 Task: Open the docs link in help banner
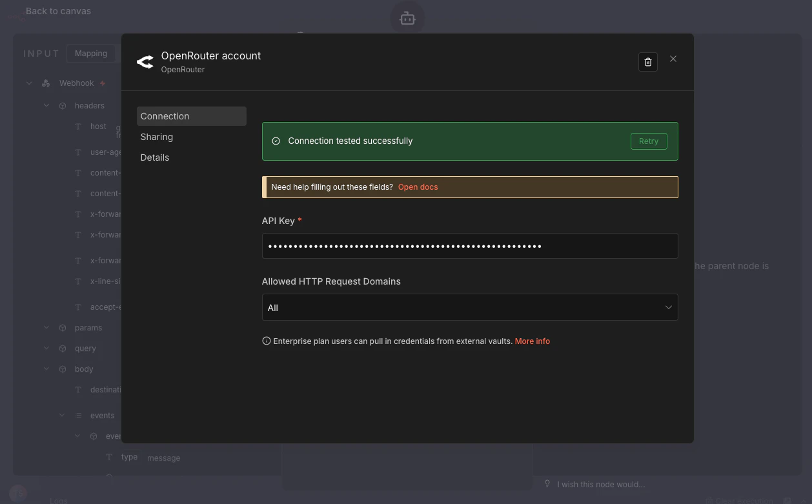coord(418,187)
